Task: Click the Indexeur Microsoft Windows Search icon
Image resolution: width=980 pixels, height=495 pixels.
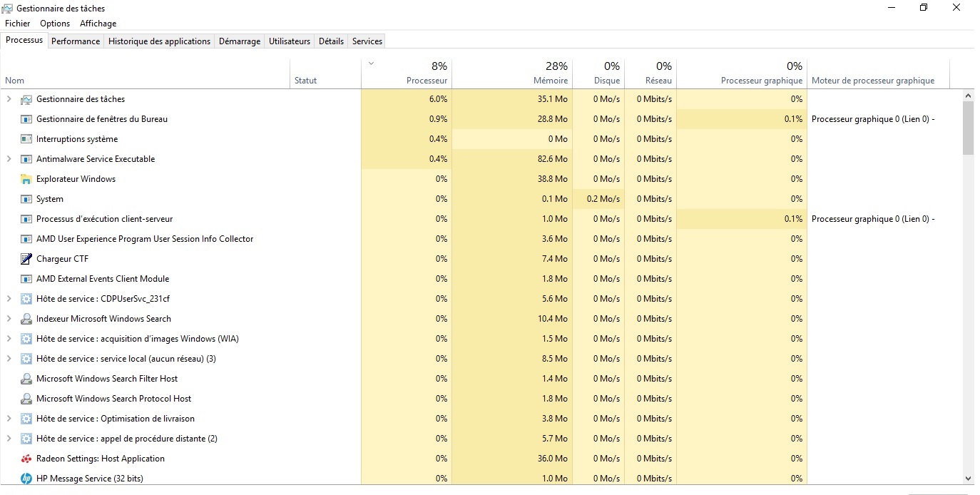Action: (26, 319)
